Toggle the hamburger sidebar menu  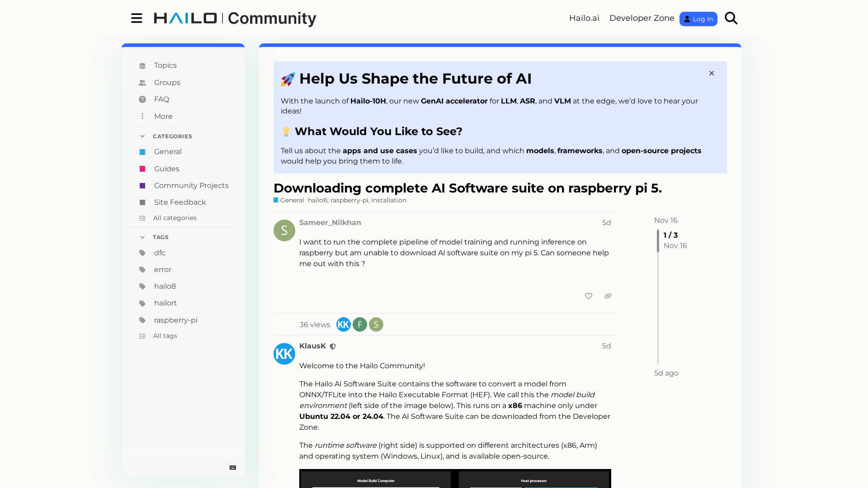(x=137, y=18)
